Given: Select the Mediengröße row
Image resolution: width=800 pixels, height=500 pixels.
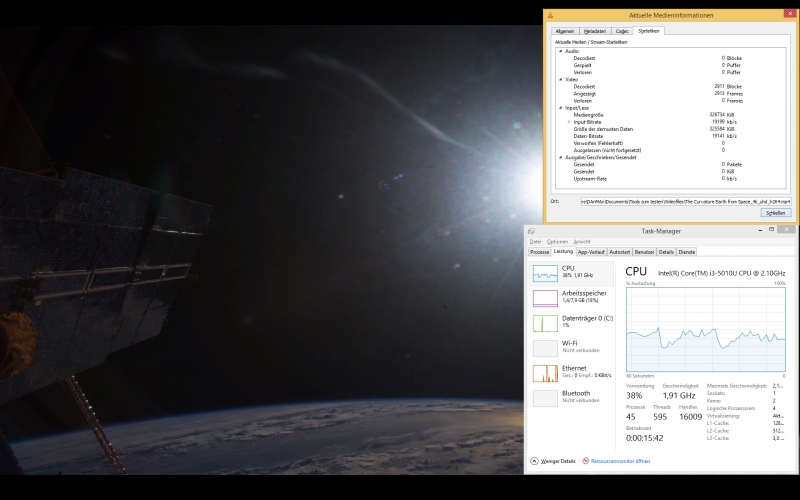Looking at the screenshot, I should click(x=672, y=115).
